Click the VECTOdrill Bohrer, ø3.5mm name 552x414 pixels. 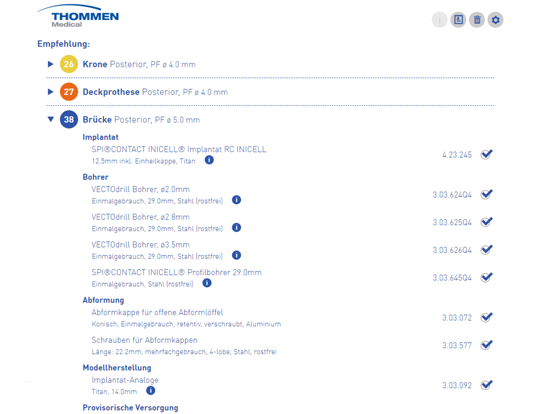tap(140, 245)
